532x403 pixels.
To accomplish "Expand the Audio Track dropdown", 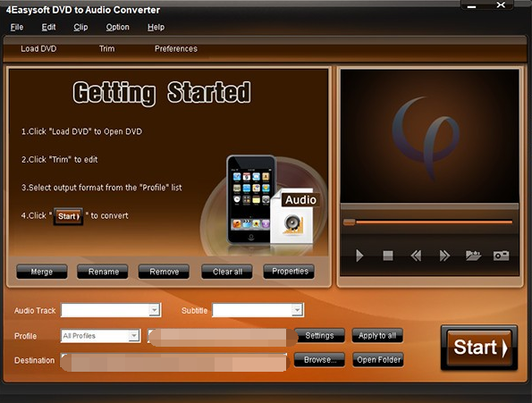I will coord(155,310).
